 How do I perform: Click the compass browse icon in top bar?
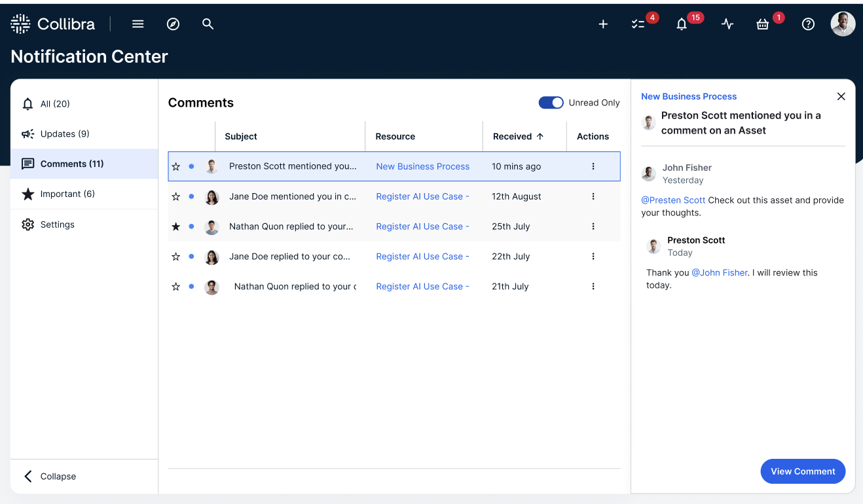173,24
